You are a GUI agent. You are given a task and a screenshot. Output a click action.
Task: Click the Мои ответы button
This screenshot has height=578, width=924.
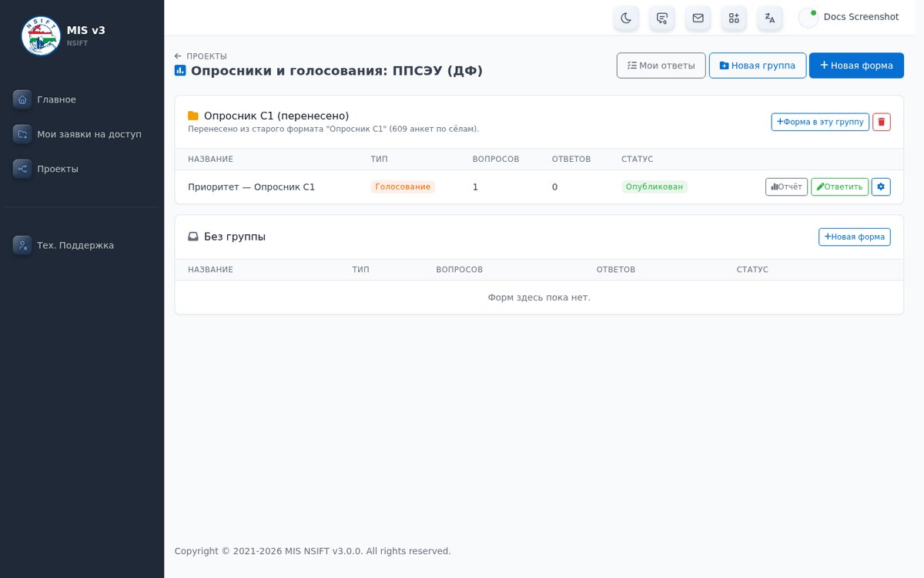coord(661,66)
